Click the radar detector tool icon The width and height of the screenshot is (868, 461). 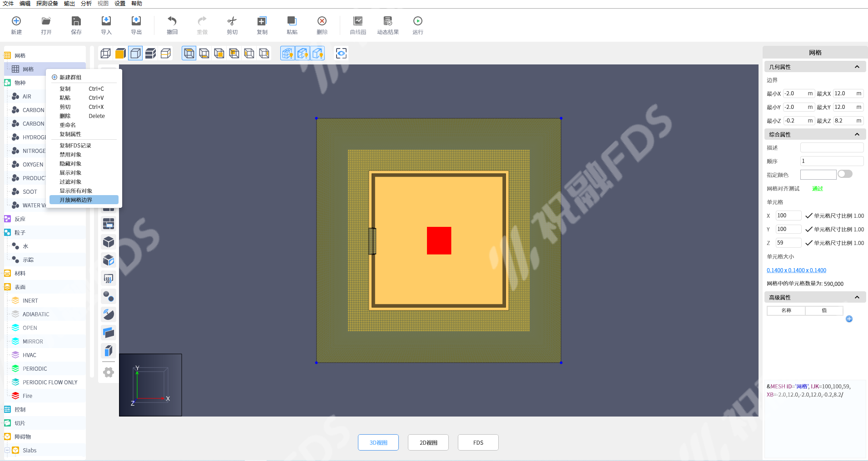click(x=109, y=314)
